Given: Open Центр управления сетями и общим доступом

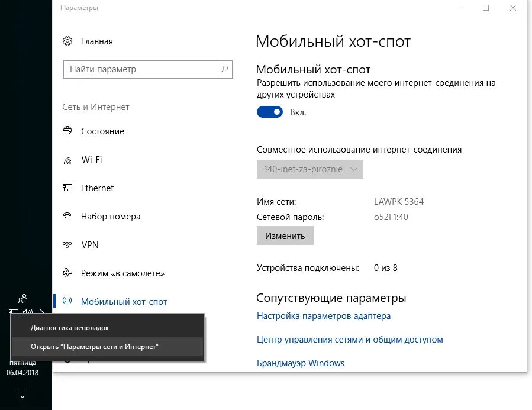Looking at the screenshot, I should 350,340.
